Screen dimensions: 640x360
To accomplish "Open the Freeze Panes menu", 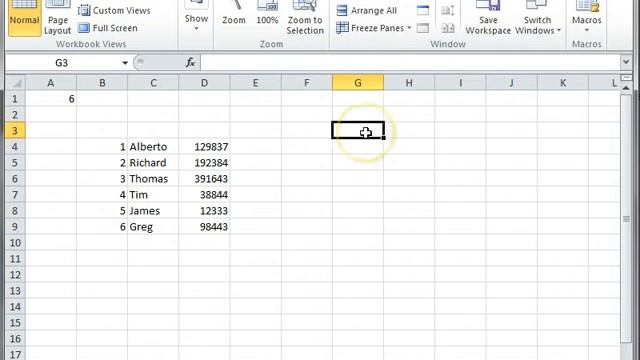I will [x=374, y=28].
